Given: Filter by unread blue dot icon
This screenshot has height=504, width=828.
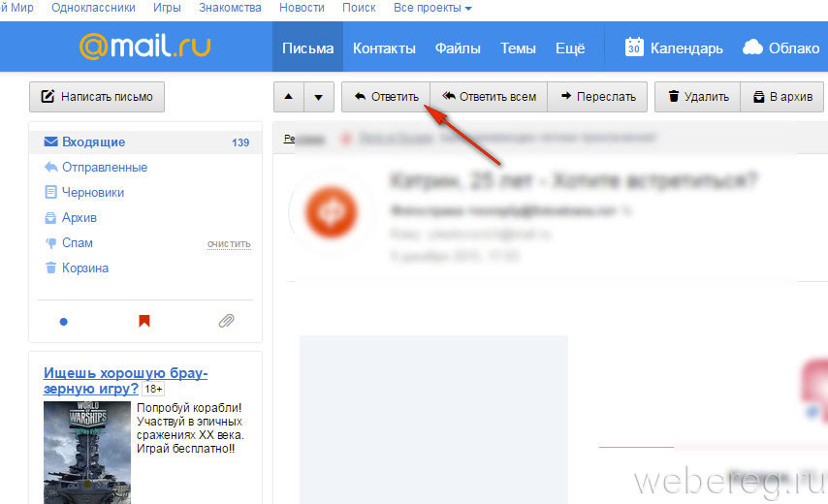Looking at the screenshot, I should pyautogui.click(x=64, y=321).
